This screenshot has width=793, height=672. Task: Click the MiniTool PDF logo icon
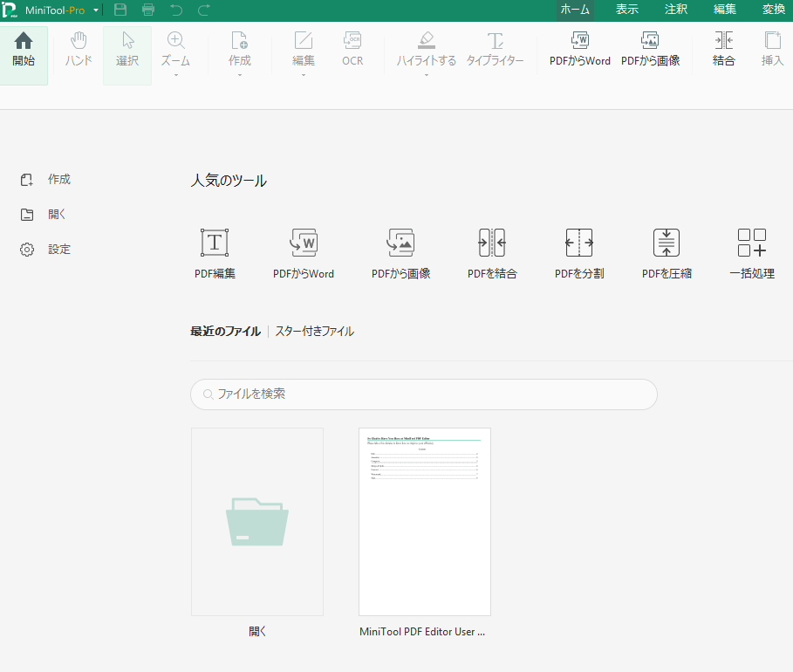(9, 10)
